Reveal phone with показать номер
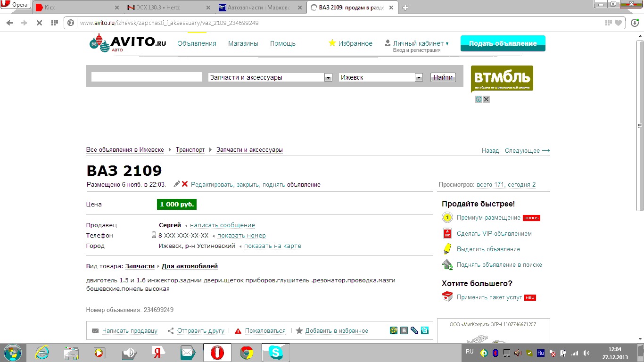The width and height of the screenshot is (644, 362). tap(241, 236)
